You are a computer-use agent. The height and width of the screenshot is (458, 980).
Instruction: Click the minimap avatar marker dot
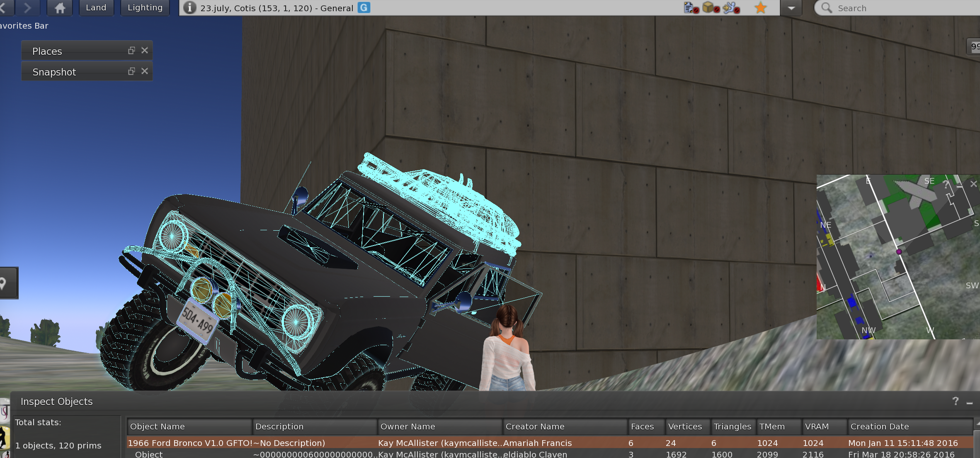[899, 252]
